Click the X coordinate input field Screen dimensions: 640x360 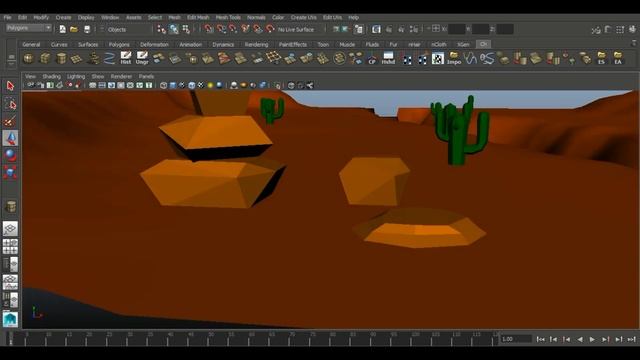(456, 29)
